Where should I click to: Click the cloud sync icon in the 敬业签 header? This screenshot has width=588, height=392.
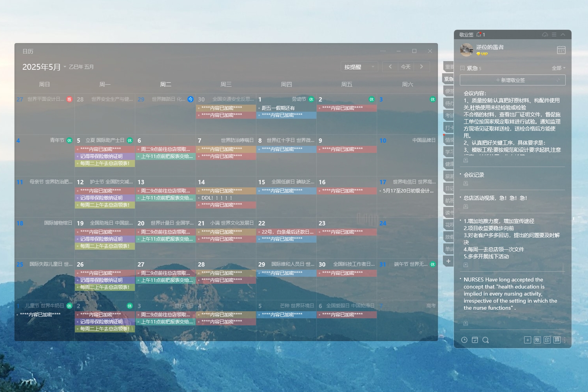coord(545,34)
